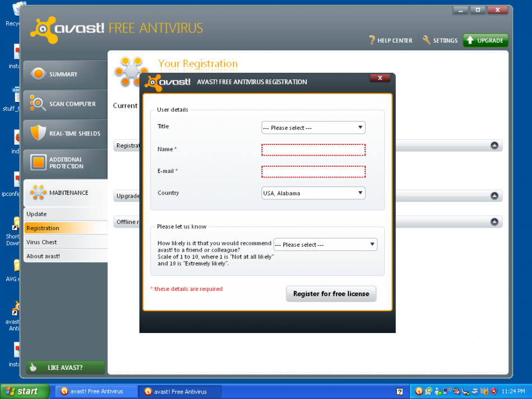Screen dimensions: 532x399
Task: Click the Summary orange orb icon
Action: 38,73
